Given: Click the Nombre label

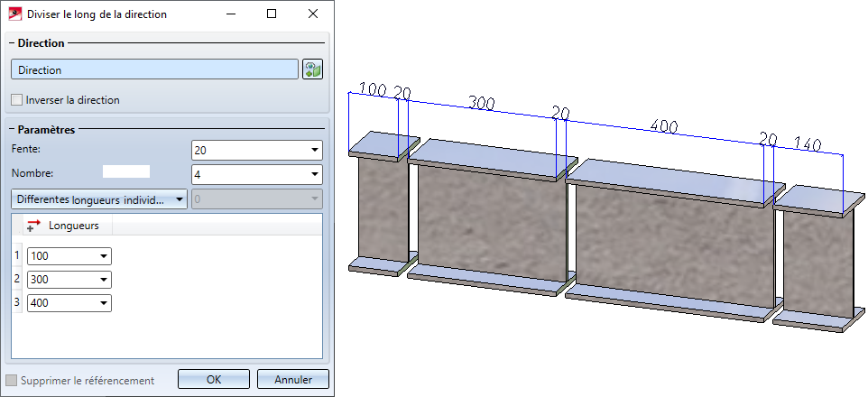Looking at the screenshot, I should pyautogui.click(x=32, y=173).
